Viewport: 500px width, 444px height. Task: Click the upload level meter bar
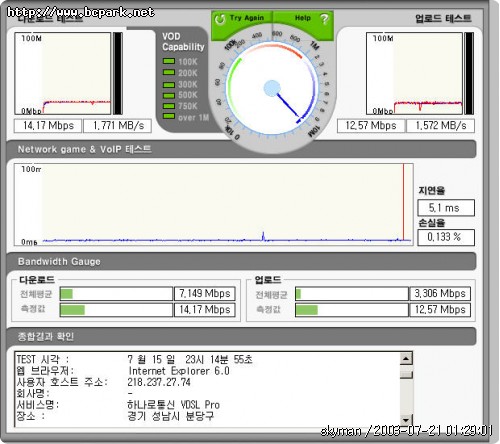click(x=469, y=73)
